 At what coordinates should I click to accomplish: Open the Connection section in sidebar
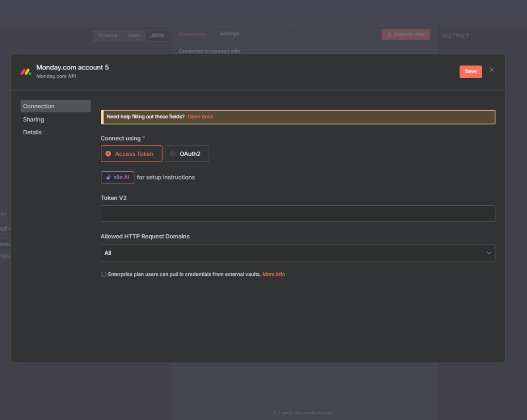coord(55,106)
